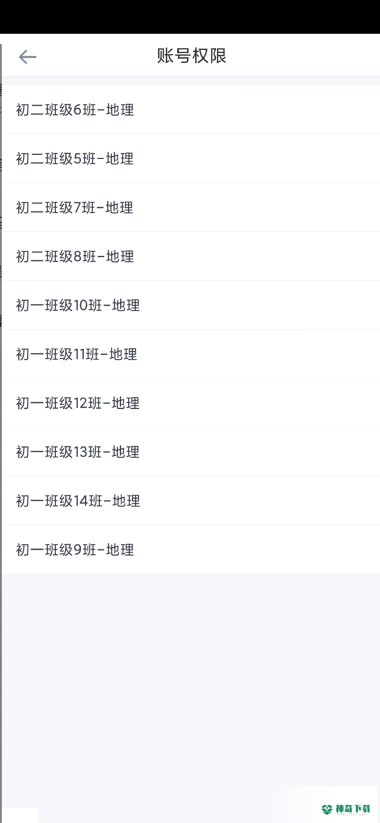The height and width of the screenshot is (823, 380).
Task: Select 初一班级11班-地理 row
Action: pyautogui.click(x=192, y=354)
